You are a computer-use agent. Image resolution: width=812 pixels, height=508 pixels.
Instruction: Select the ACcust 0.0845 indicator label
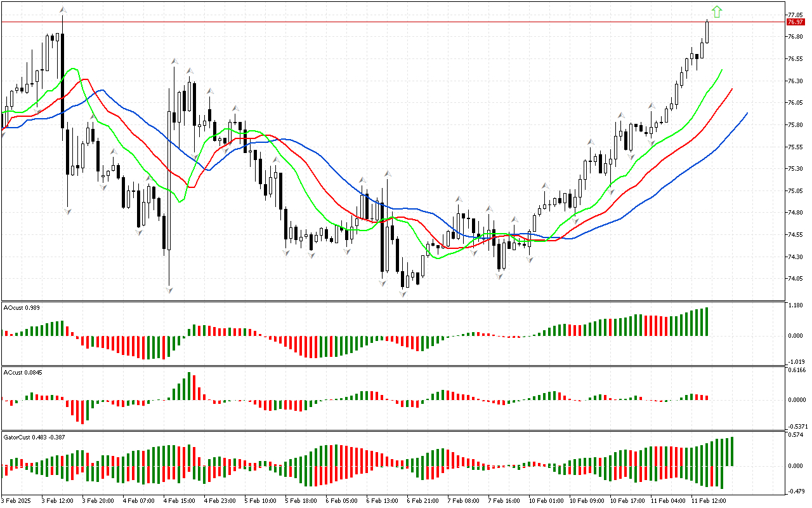pos(23,372)
